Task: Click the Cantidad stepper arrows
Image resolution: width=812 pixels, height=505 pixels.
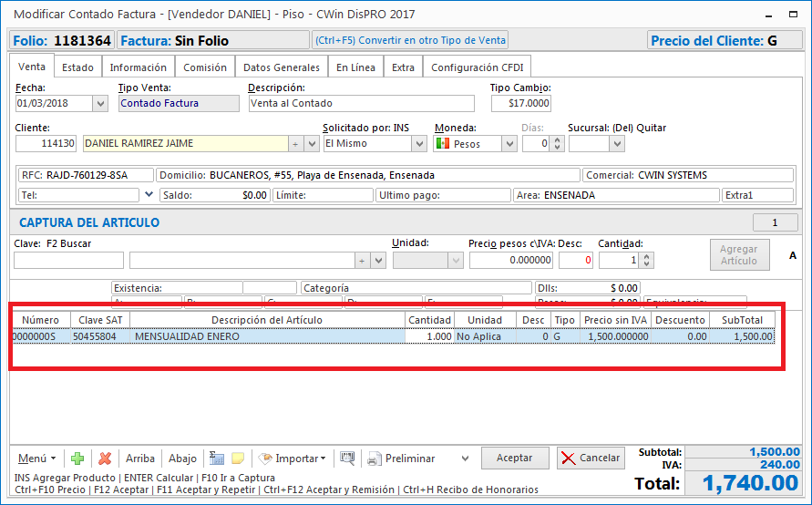Action: coord(646,260)
